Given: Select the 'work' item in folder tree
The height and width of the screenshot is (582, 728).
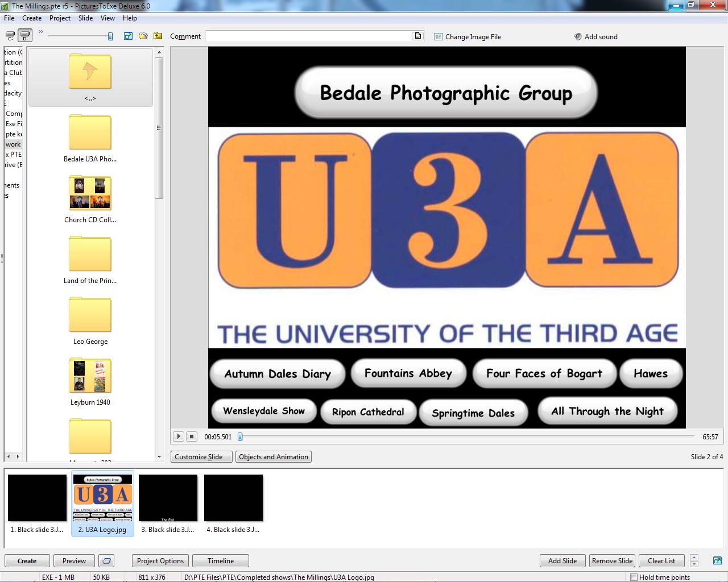Looking at the screenshot, I should point(13,144).
